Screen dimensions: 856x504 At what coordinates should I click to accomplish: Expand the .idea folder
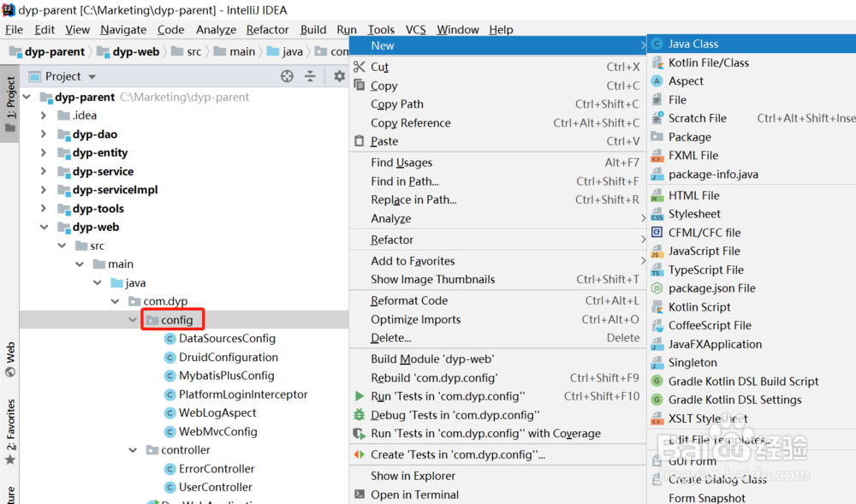pyautogui.click(x=44, y=116)
